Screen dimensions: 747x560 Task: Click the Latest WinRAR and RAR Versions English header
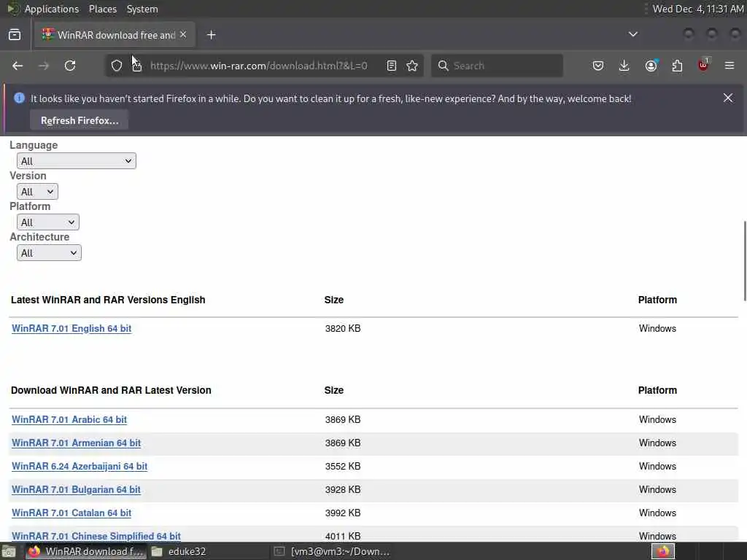pos(108,300)
